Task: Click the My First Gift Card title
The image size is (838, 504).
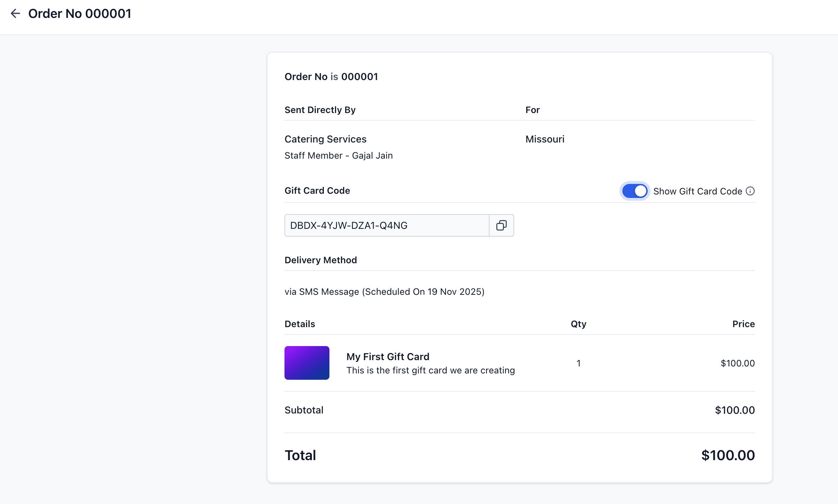Action: [388, 357]
